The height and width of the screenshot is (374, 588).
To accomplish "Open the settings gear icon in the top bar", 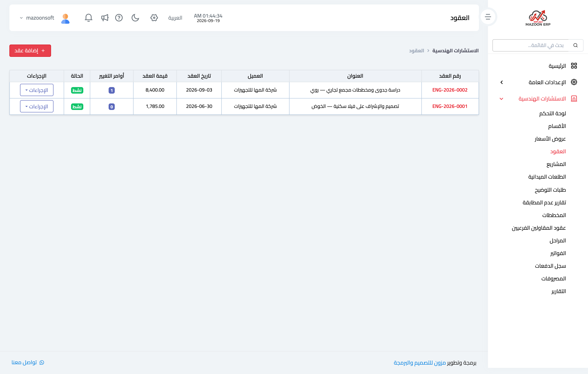I will (154, 18).
